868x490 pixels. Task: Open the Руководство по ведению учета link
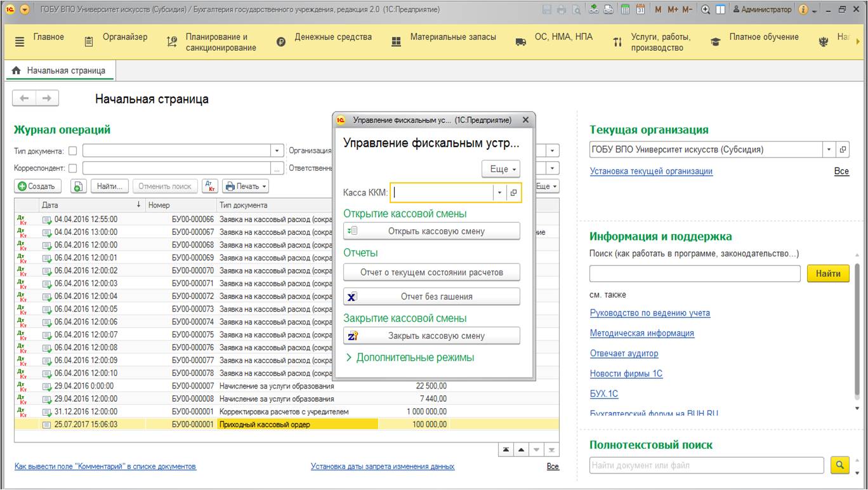pyautogui.click(x=650, y=313)
